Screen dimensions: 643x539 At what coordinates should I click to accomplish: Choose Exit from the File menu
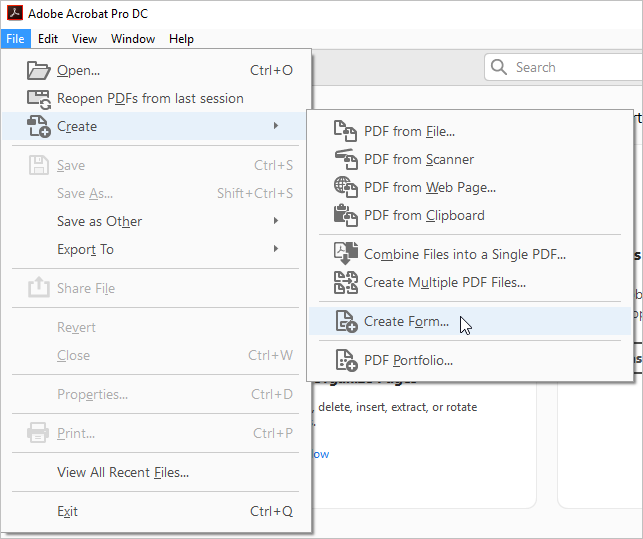pyautogui.click(x=155, y=512)
